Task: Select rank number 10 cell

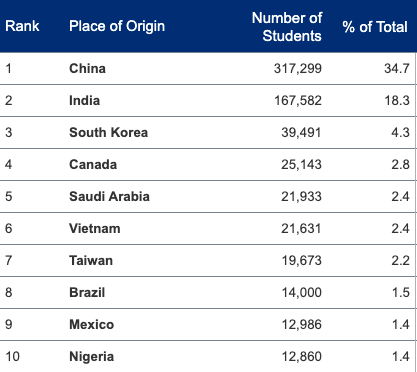Action: (13, 356)
